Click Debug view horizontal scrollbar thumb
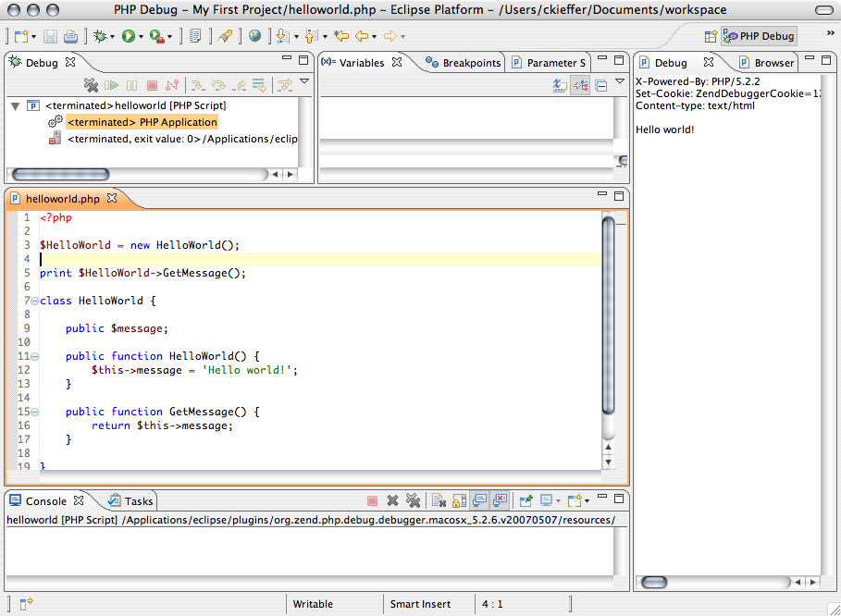The width and height of the screenshot is (841, 616). (61, 174)
